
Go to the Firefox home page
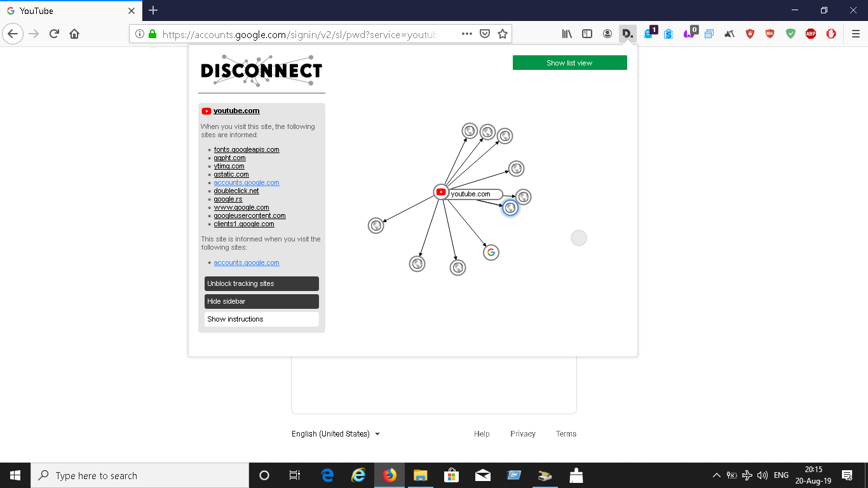[74, 34]
